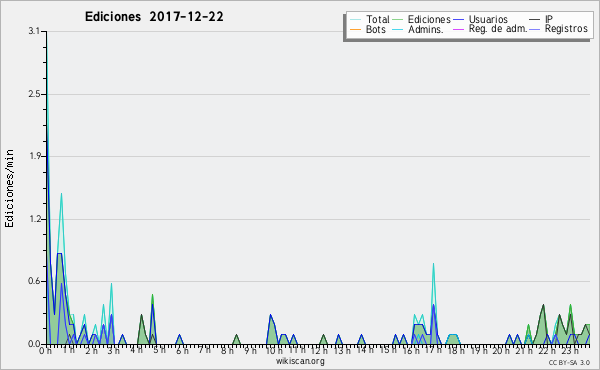This screenshot has height=370, width=600.
Task: Click the y-axis value 1.9
Action: click(34, 156)
